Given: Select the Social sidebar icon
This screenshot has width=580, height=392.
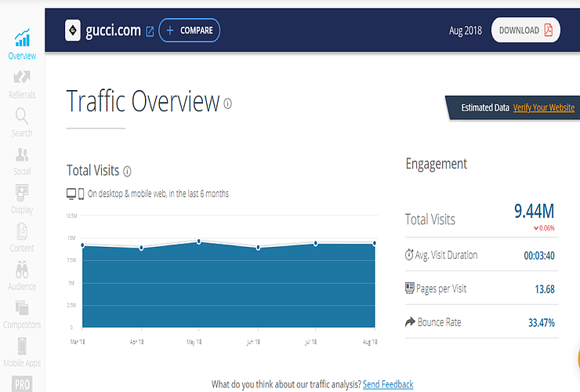Looking at the screenshot, I should point(22,159).
